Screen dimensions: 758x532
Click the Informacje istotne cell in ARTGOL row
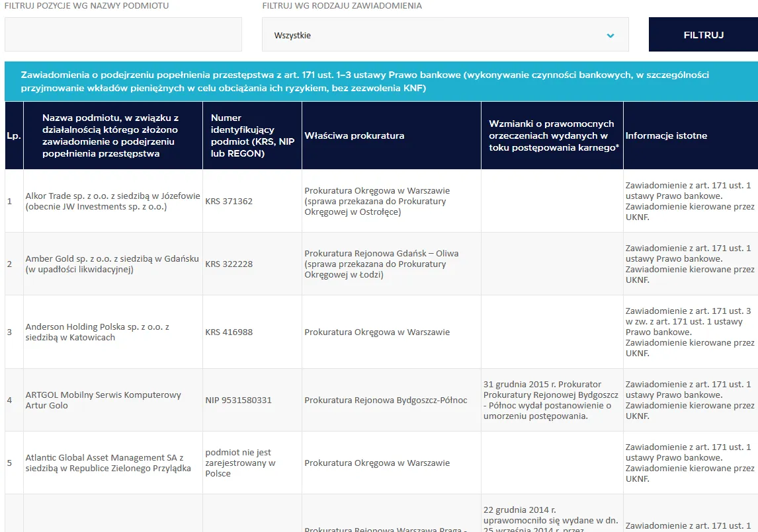click(690, 400)
